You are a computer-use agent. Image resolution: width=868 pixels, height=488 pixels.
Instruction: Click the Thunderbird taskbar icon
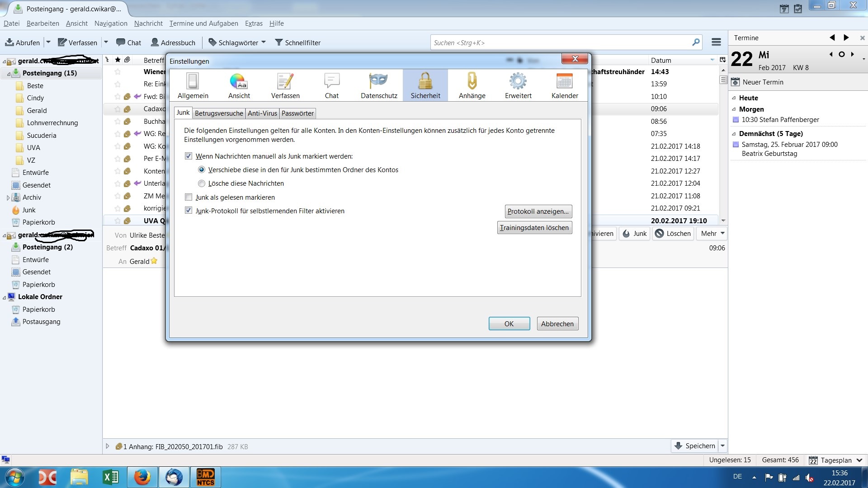click(174, 477)
